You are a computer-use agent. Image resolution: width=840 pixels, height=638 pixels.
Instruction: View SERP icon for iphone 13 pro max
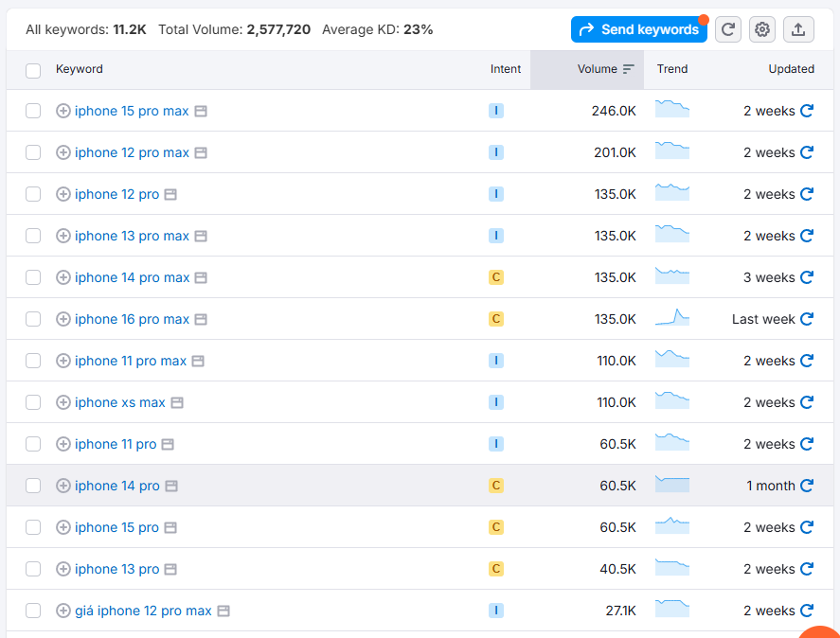coord(201,237)
